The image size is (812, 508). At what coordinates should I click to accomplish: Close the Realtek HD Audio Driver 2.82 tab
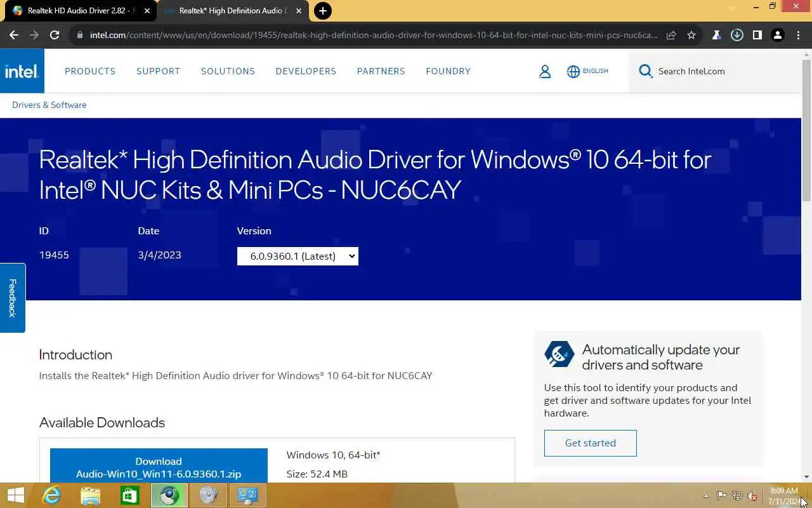click(x=147, y=11)
